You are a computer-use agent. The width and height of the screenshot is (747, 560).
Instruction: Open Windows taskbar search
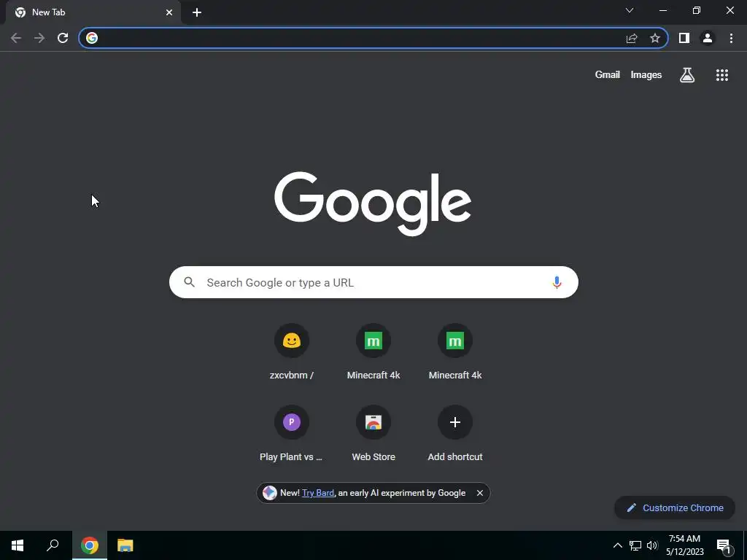53,545
